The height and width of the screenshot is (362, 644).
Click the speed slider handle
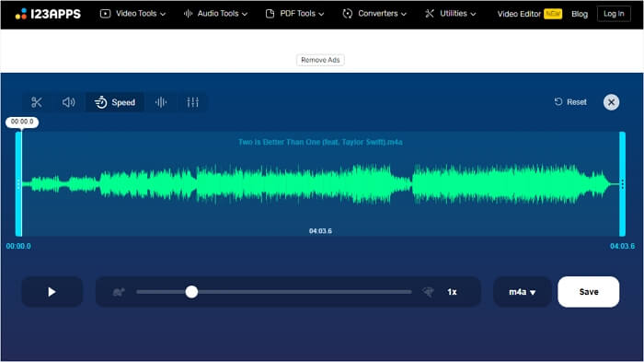coord(191,292)
